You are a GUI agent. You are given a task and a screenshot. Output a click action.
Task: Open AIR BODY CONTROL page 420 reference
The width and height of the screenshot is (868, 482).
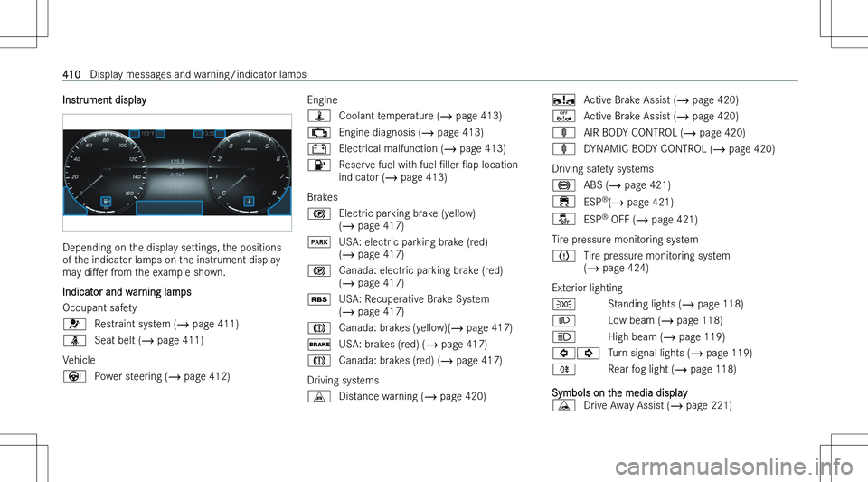[x=713, y=133]
